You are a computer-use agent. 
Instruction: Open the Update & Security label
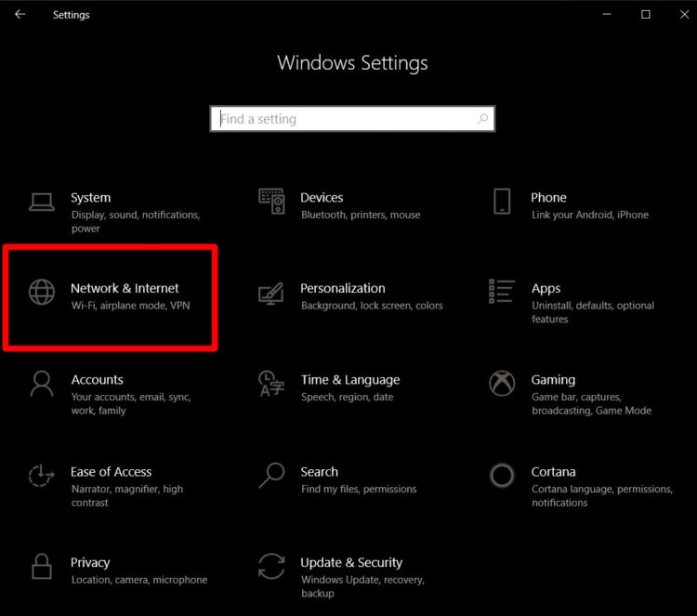(351, 562)
